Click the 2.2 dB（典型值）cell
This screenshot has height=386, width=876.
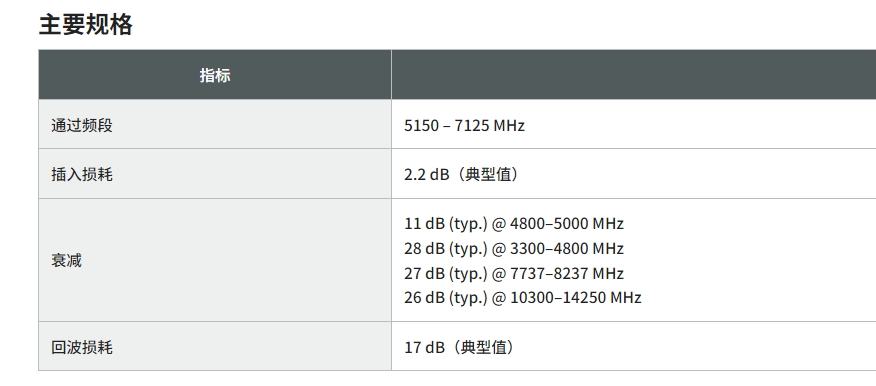461,174
